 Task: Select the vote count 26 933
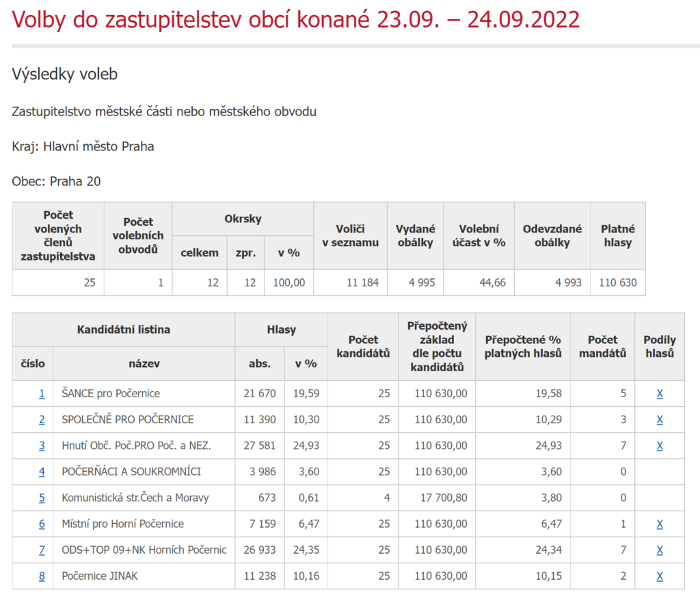click(260, 550)
